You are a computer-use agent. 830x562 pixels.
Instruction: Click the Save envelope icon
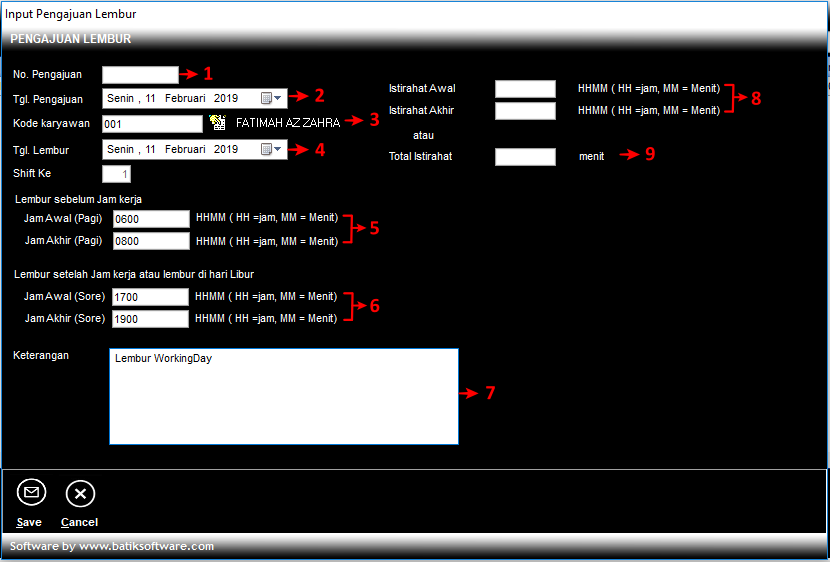[x=31, y=493]
